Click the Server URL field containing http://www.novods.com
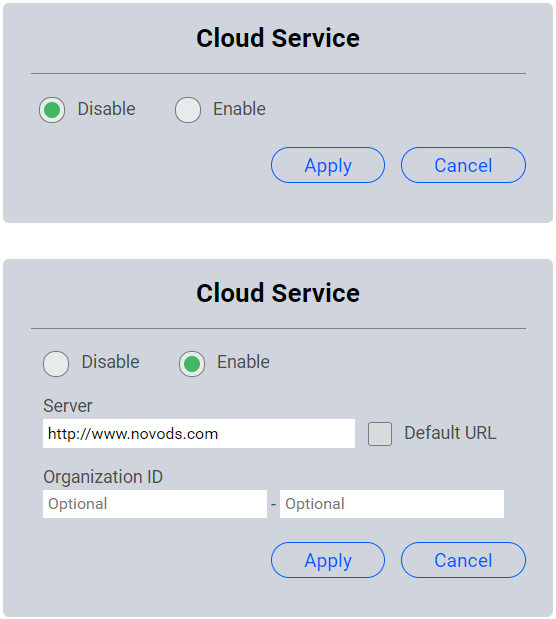This screenshot has height=619, width=556. pyautogui.click(x=199, y=433)
